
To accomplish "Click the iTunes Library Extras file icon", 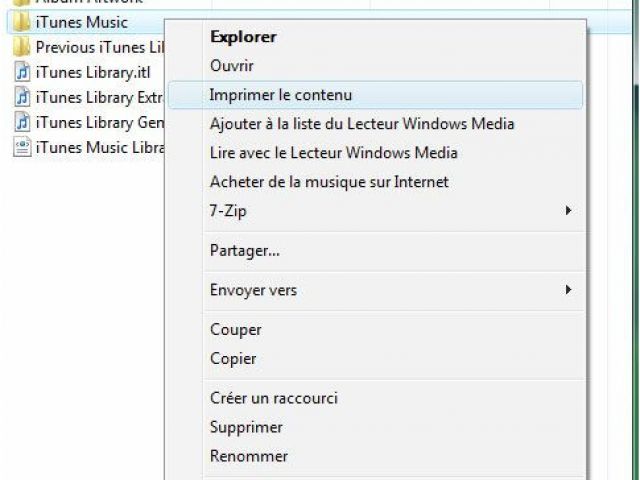I will pos(21,97).
